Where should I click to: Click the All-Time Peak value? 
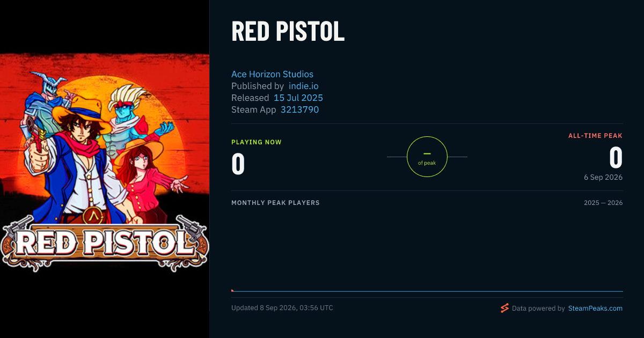[616, 158]
